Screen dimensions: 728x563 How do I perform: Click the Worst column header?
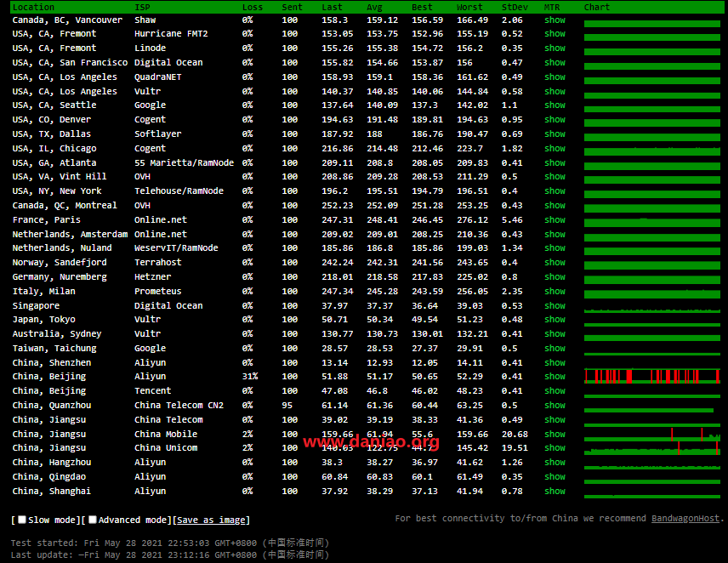point(469,7)
